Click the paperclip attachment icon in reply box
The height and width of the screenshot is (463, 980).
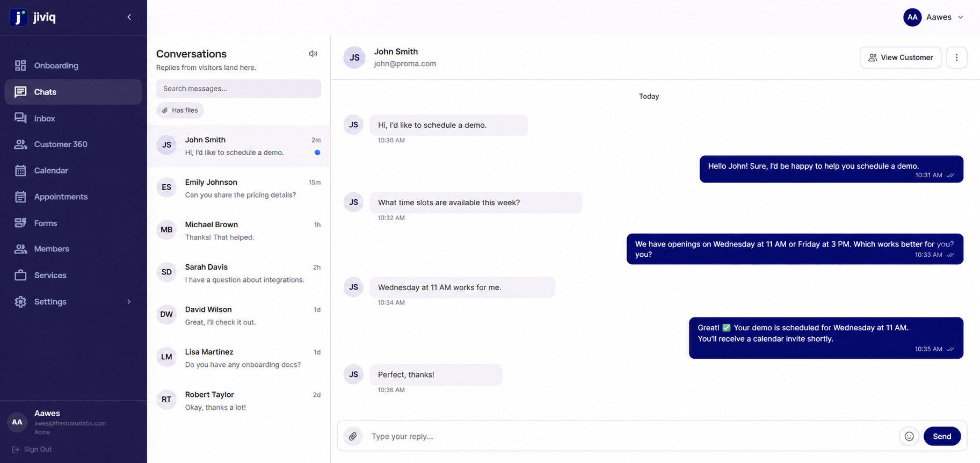point(353,436)
